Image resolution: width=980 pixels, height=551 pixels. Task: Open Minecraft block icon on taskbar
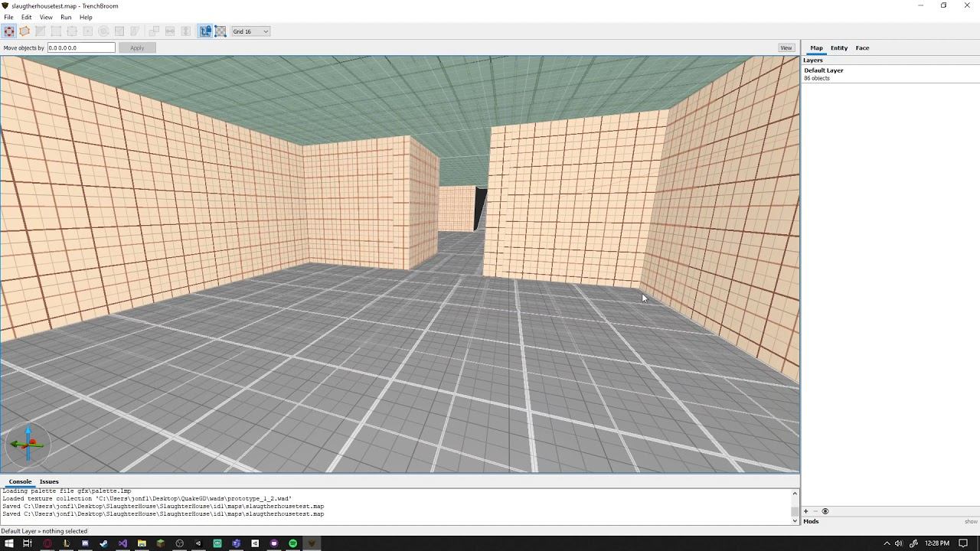(161, 543)
